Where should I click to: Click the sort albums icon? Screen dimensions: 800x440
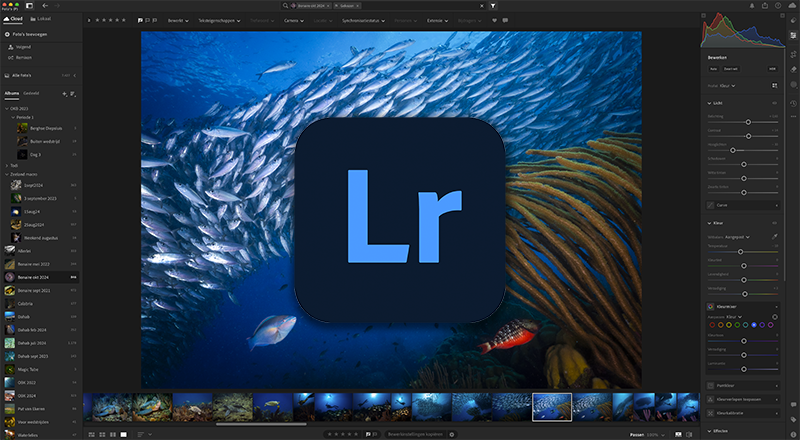pyautogui.click(x=73, y=94)
